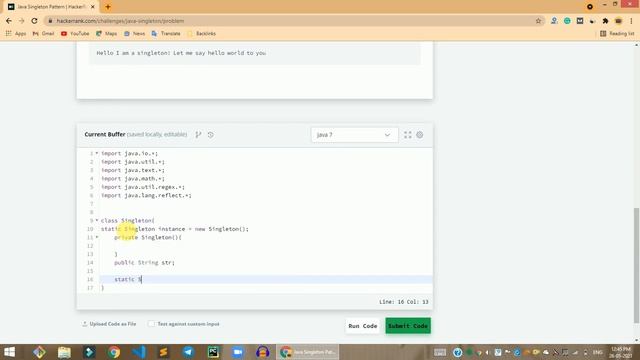The height and width of the screenshot is (360, 640).
Task: Enable Test against custom input checkbox
Action: [151, 324]
